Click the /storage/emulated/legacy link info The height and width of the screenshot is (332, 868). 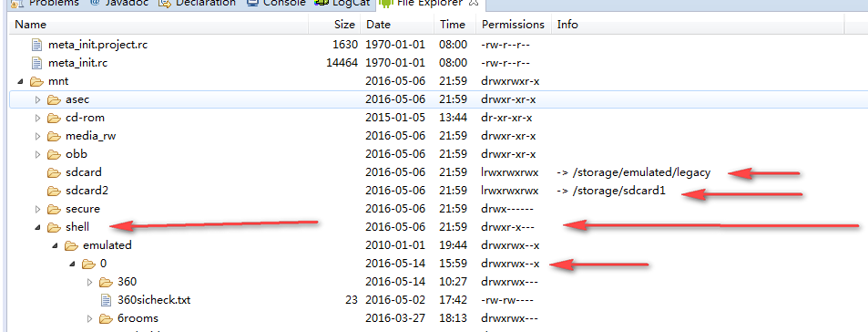(633, 172)
